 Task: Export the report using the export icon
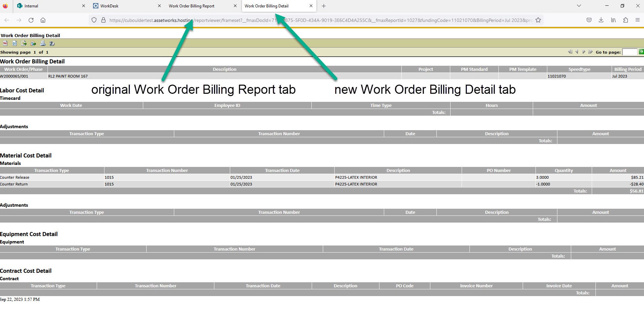point(24,43)
